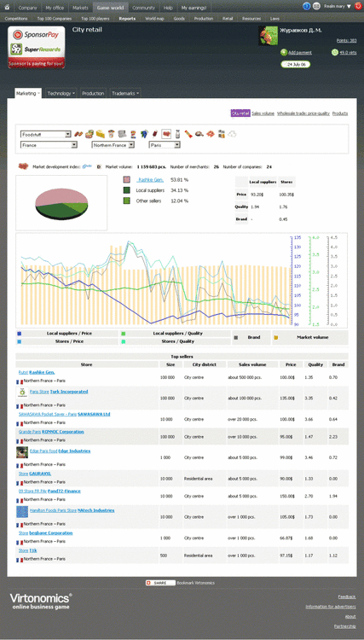The width and height of the screenshot is (364, 640).
Task: Open the Technology tab
Action: click(61, 94)
